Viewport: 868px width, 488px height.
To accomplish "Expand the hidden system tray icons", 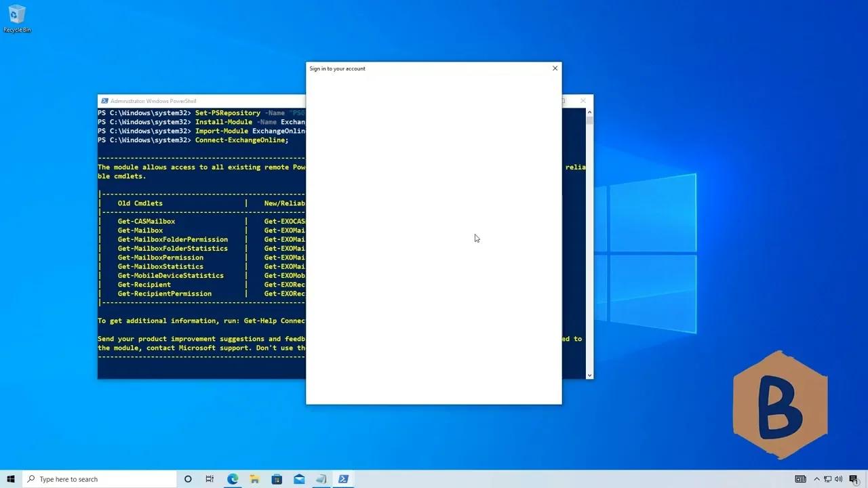I will click(x=816, y=479).
